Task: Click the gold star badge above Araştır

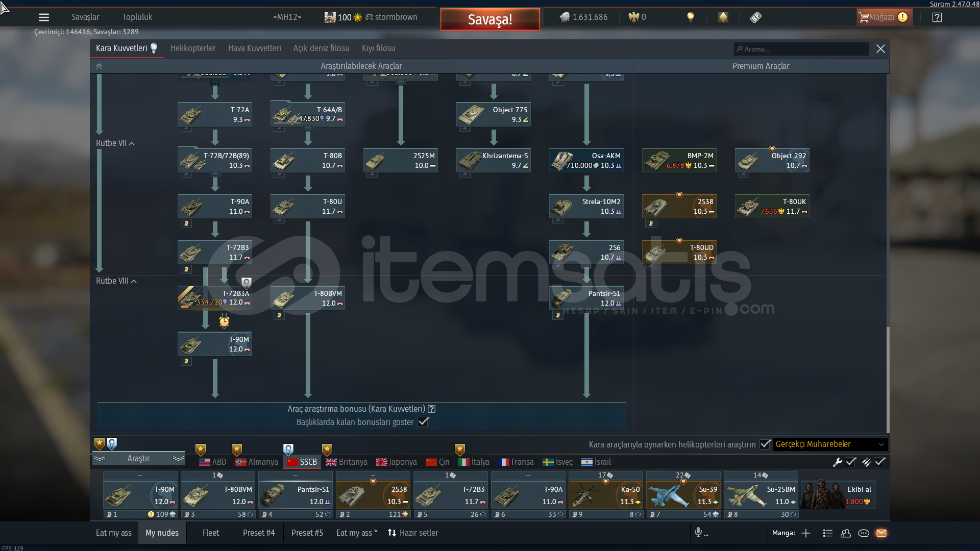Action: coord(100,444)
